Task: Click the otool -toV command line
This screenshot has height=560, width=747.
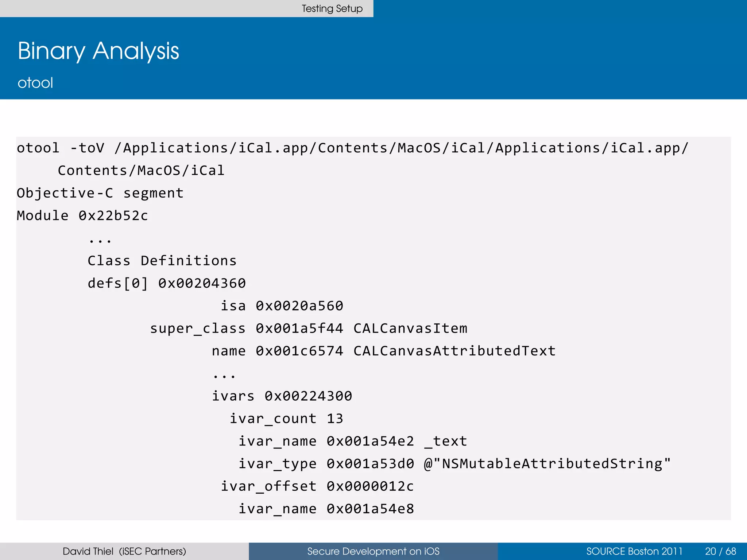Action: (x=352, y=148)
